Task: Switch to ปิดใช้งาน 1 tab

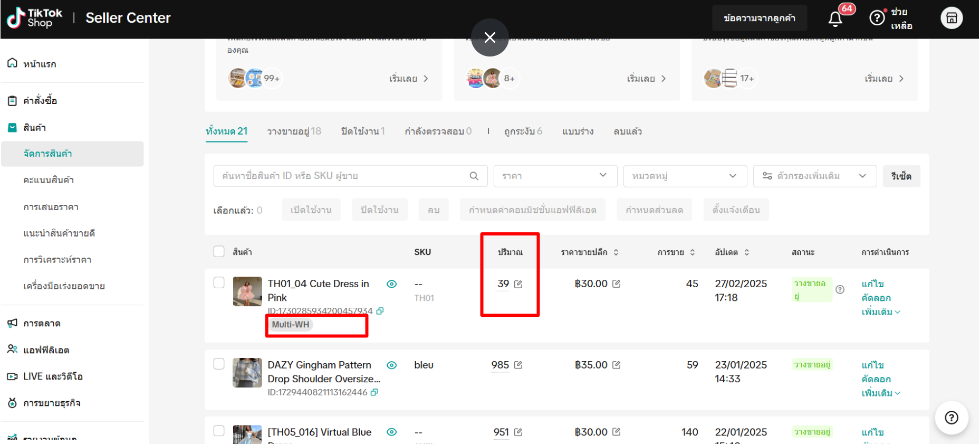Action: (363, 131)
